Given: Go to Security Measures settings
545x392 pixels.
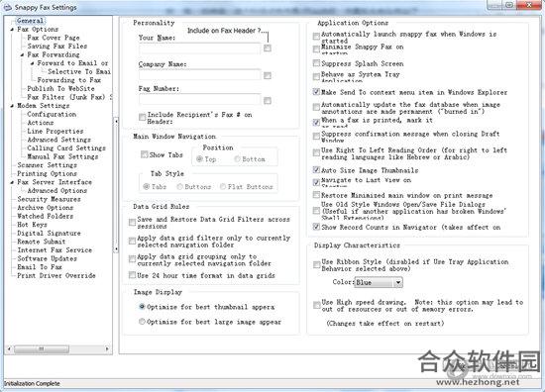Looking at the screenshot, I should pyautogui.click(x=49, y=199).
